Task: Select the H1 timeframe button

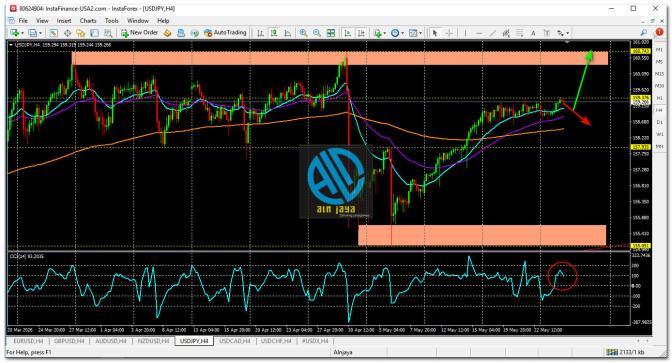Action: (660, 98)
